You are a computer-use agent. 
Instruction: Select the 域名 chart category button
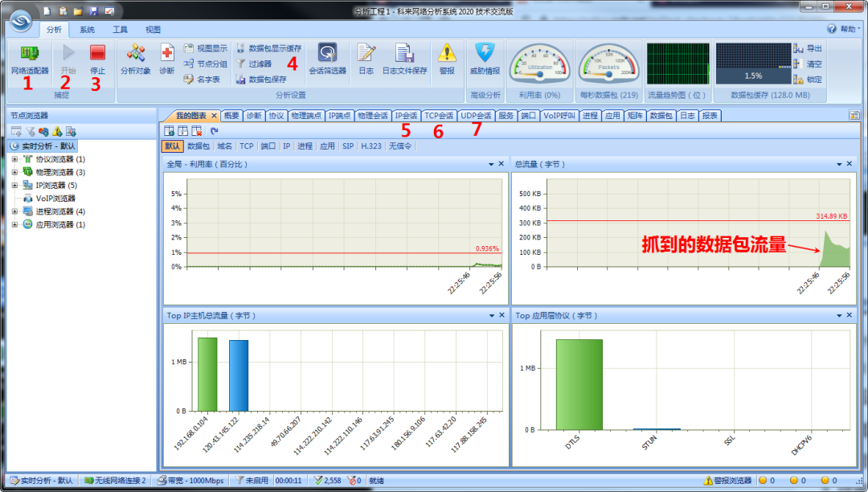point(225,146)
